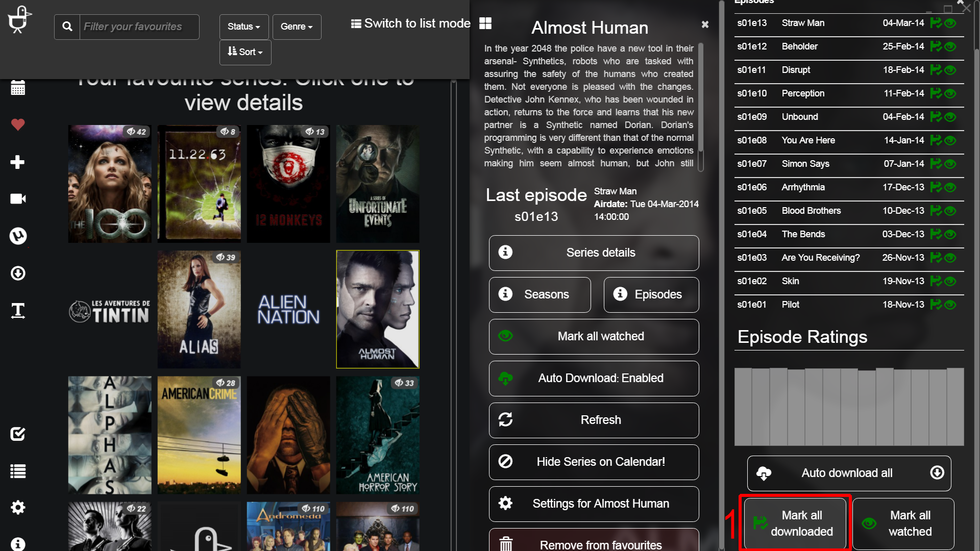Open the calendar view in sidebar

18,88
